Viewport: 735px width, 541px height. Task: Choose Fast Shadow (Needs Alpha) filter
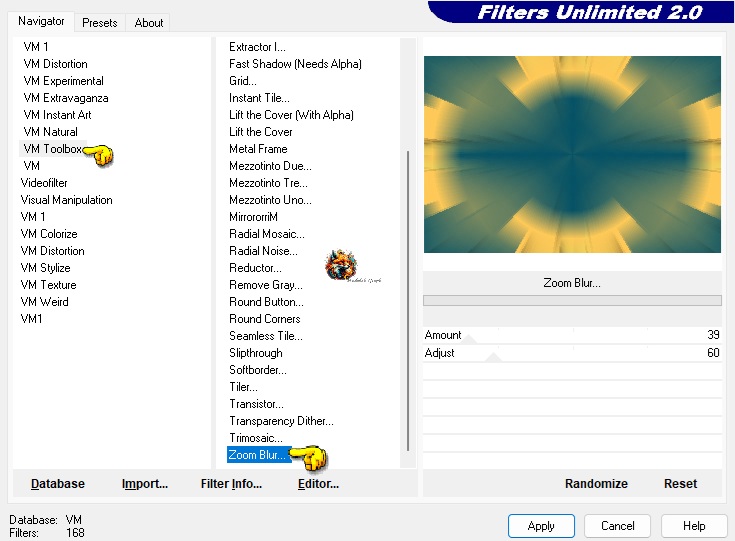click(x=295, y=64)
